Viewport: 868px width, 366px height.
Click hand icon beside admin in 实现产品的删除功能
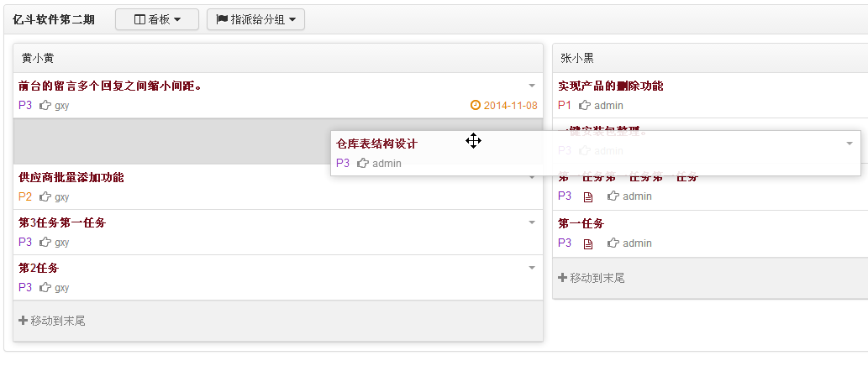coord(585,104)
